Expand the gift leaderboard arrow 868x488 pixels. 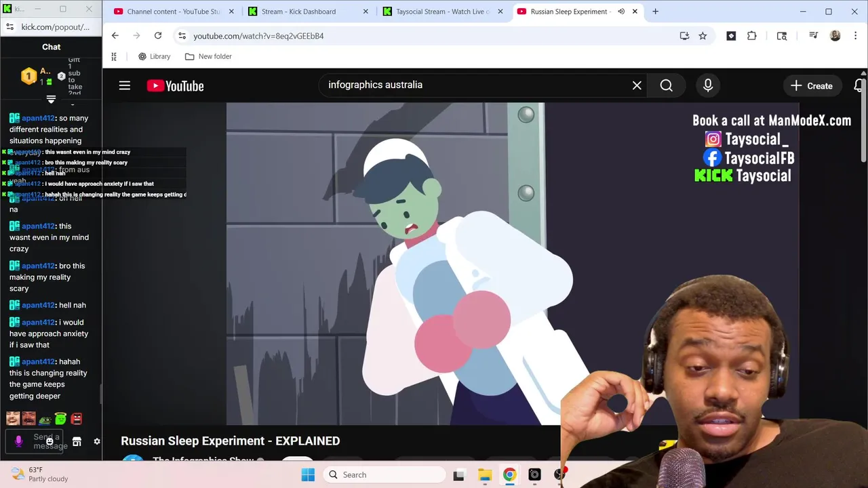[51, 100]
